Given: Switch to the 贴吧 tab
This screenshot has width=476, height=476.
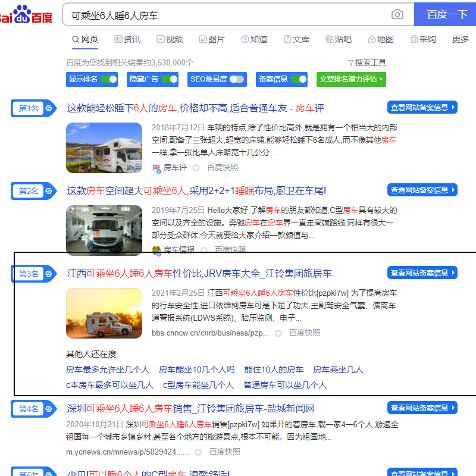Looking at the screenshot, I should [x=339, y=39].
